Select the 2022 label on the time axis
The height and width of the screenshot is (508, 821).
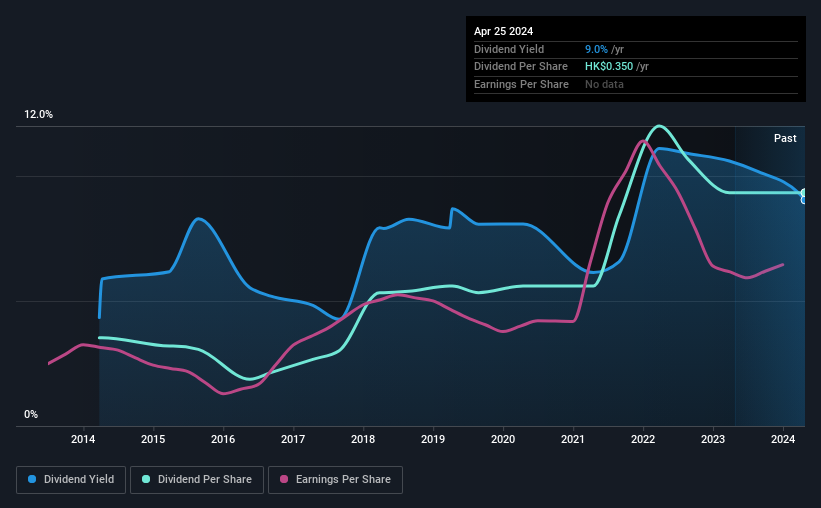pos(643,439)
